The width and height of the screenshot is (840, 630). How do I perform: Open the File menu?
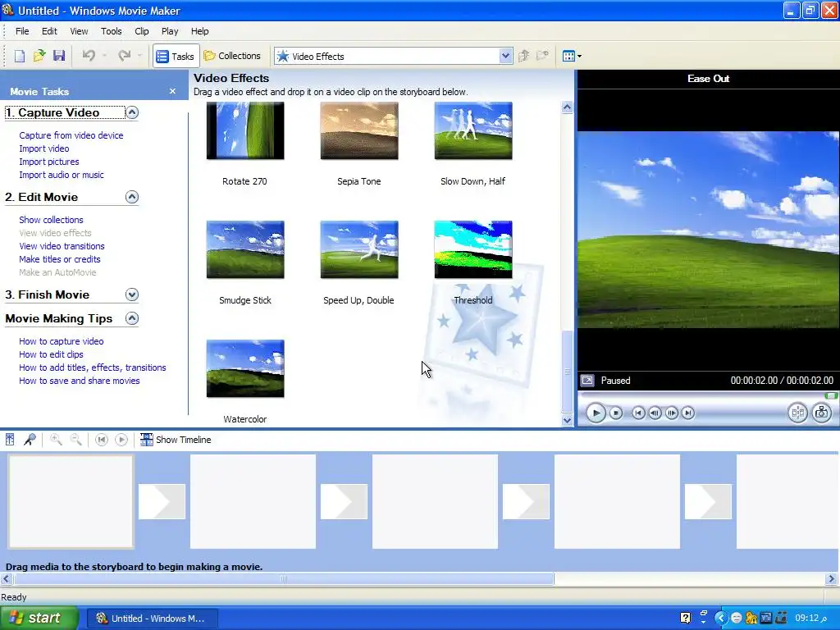click(x=22, y=31)
